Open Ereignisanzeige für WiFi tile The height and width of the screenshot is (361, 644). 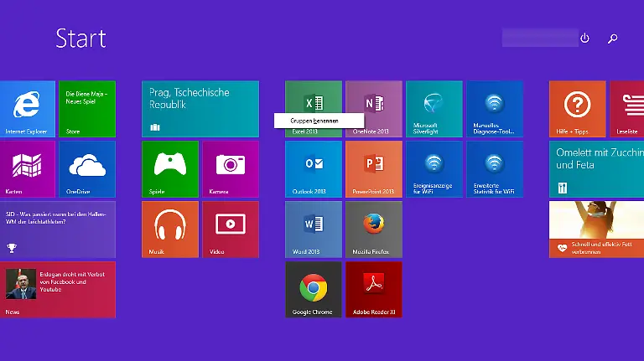point(434,169)
